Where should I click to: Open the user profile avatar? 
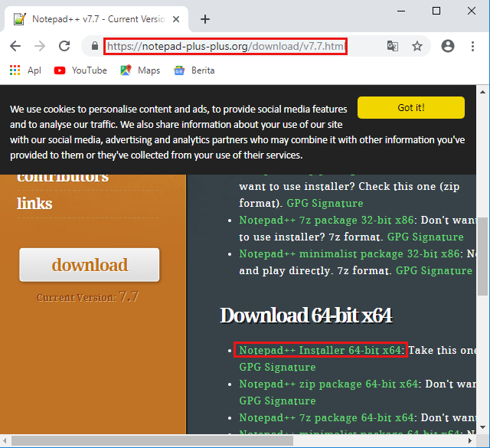[447, 46]
